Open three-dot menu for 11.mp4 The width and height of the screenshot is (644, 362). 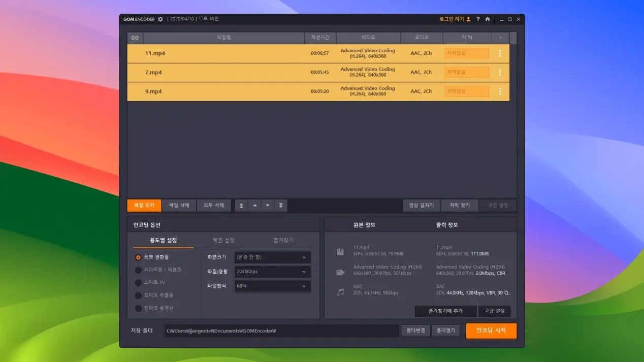[500, 53]
